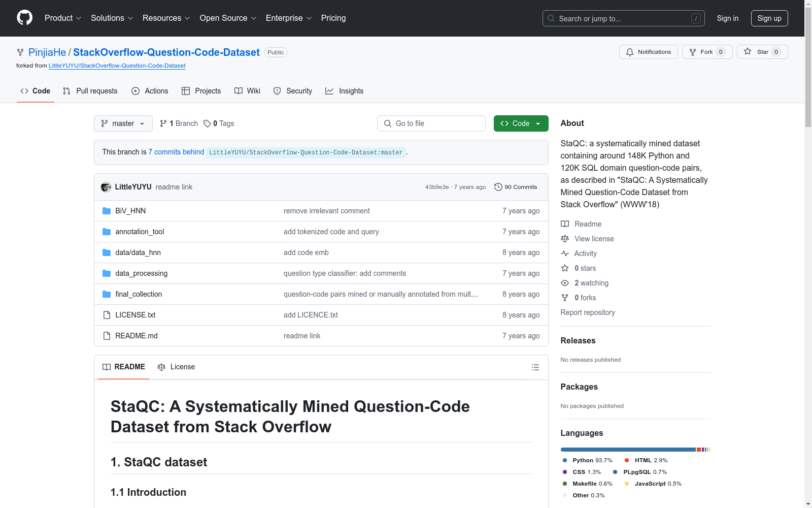
Task: Open the Projects tab
Action: pyautogui.click(x=201, y=91)
